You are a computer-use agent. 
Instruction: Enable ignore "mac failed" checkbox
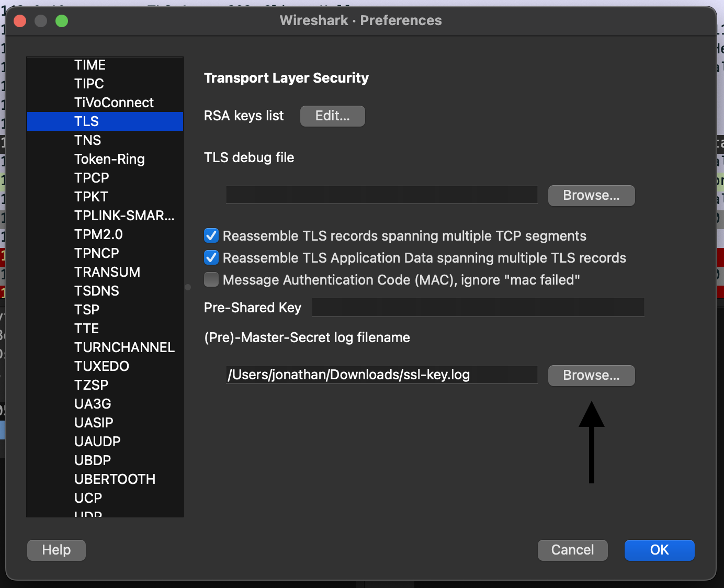[211, 280]
